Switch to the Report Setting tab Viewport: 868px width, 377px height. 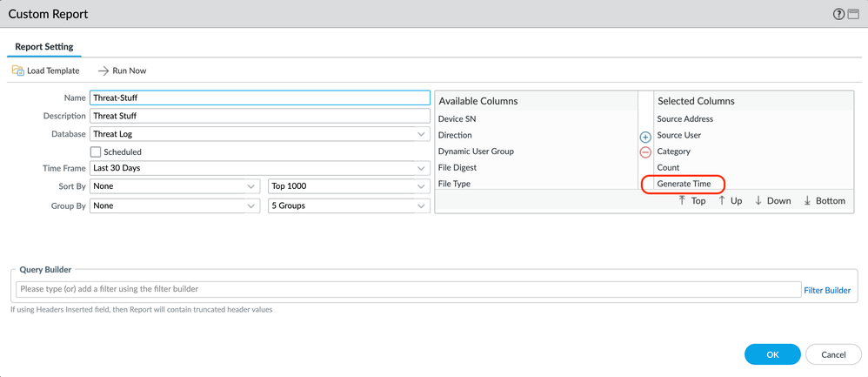[44, 47]
